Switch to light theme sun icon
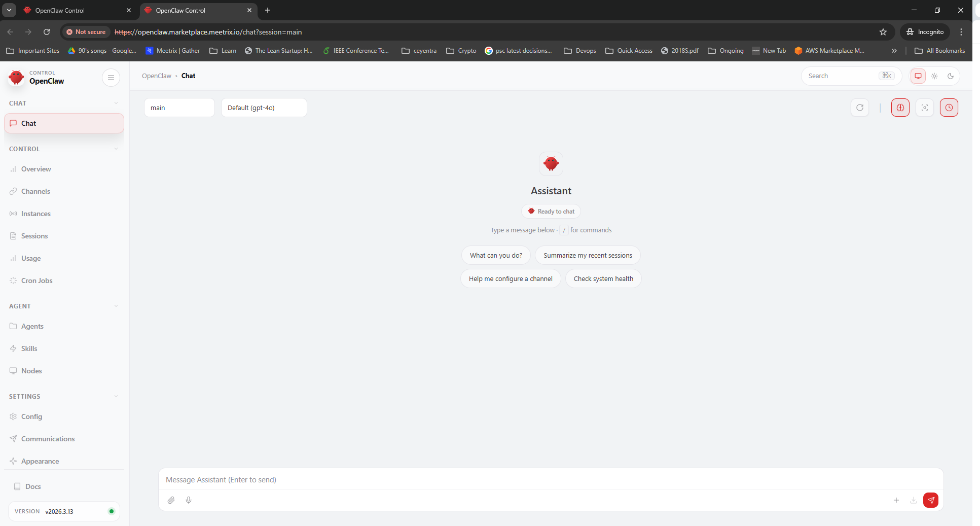 (x=934, y=76)
